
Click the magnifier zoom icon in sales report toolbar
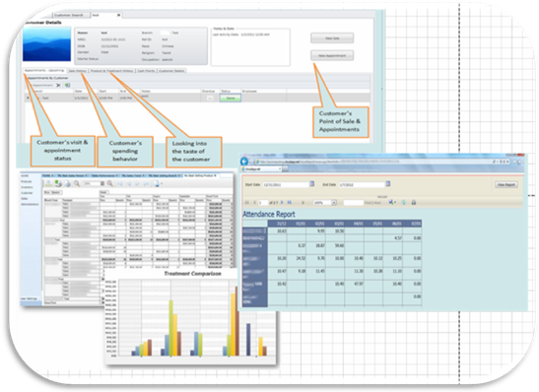click(77, 184)
